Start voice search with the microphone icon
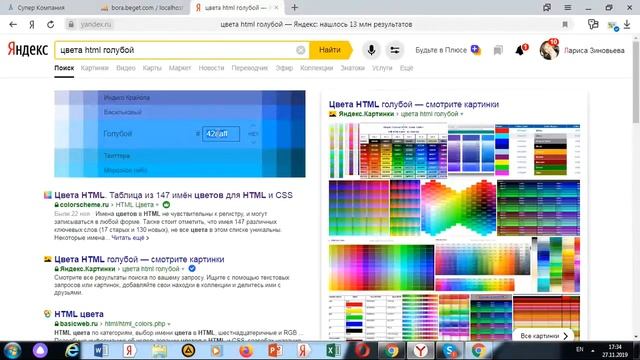 [371, 50]
